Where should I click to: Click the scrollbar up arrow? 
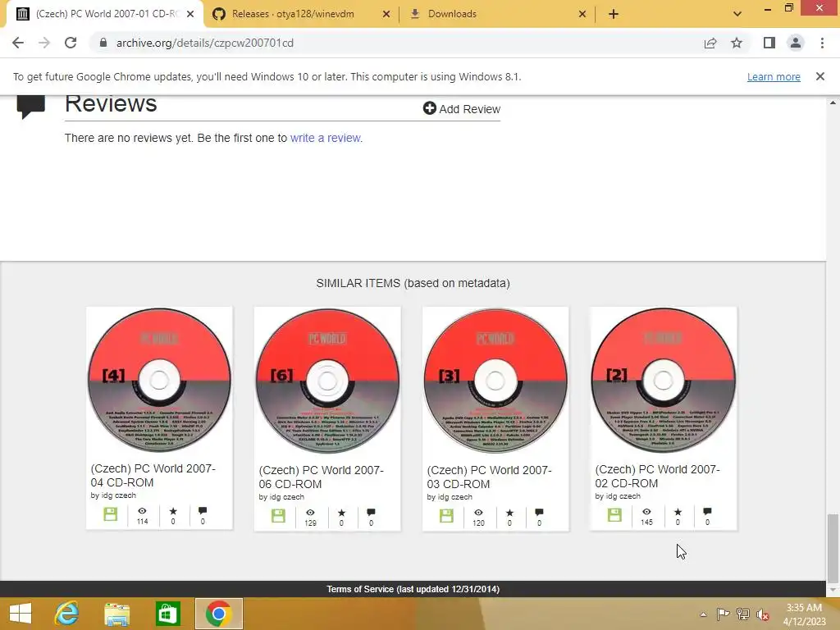(833, 103)
